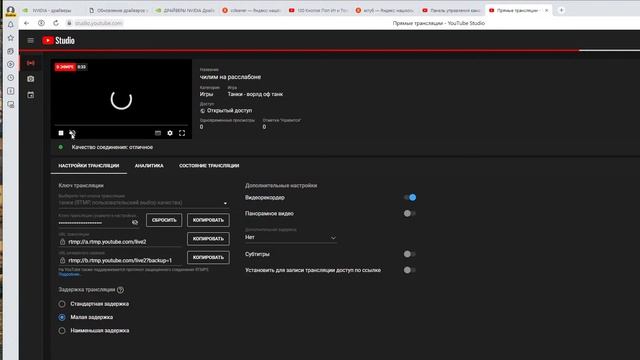Screen dimensions: 640x360
Task: Open the НАСТРОЙКИ ТРАНСЛЯЦИИ tab
Action: click(x=89, y=166)
